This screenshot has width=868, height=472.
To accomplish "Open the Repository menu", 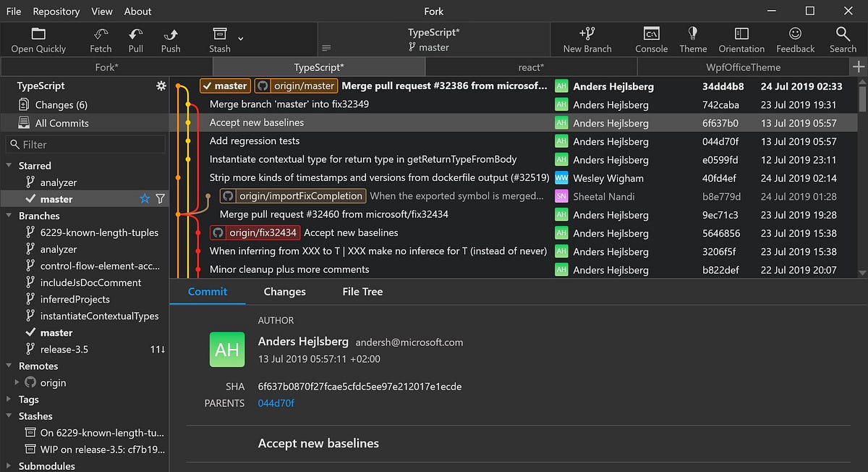I will tap(56, 11).
